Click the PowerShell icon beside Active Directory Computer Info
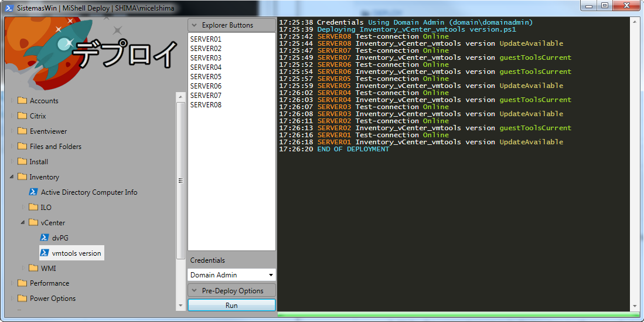 [x=33, y=192]
